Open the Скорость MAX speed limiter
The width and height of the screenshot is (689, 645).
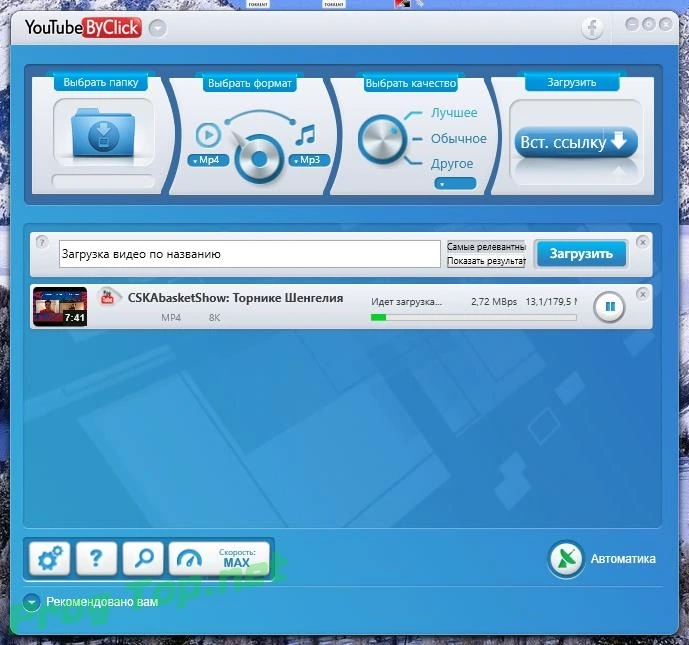tap(219, 558)
